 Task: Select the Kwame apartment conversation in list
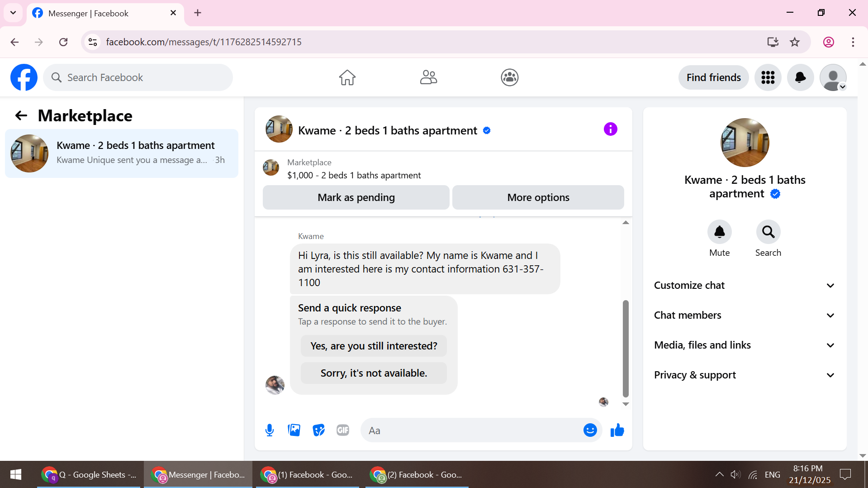click(x=122, y=153)
